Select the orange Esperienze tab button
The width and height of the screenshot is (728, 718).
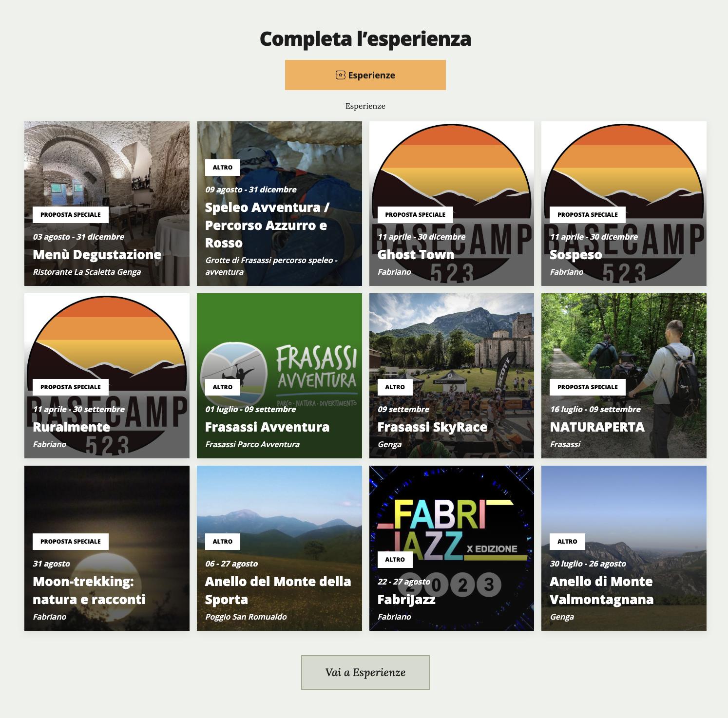click(x=365, y=75)
